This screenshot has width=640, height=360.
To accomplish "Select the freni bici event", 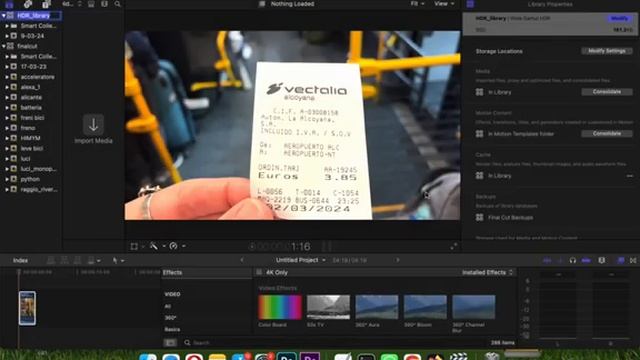I will 32,118.
